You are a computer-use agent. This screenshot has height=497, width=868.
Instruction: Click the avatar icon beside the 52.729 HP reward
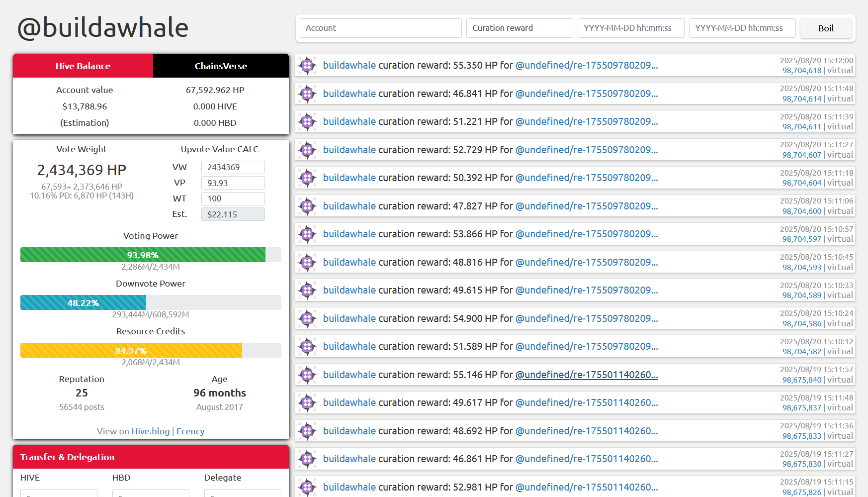click(x=307, y=150)
